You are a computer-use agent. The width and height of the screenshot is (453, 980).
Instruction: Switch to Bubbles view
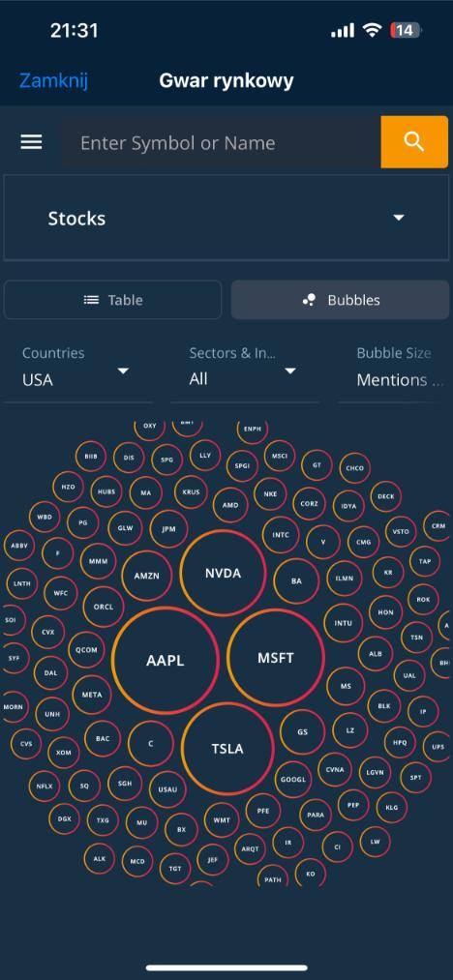tap(341, 300)
